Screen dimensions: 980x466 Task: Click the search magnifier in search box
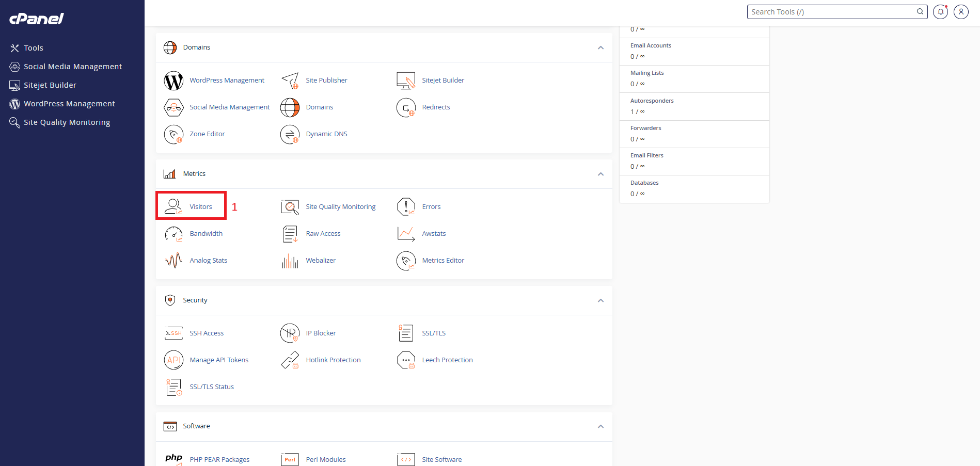920,11
